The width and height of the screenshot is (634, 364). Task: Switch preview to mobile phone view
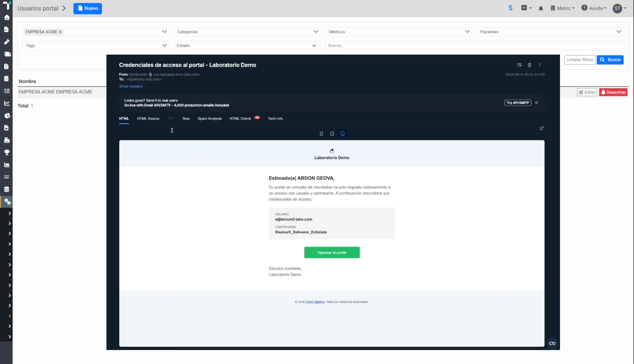click(321, 134)
